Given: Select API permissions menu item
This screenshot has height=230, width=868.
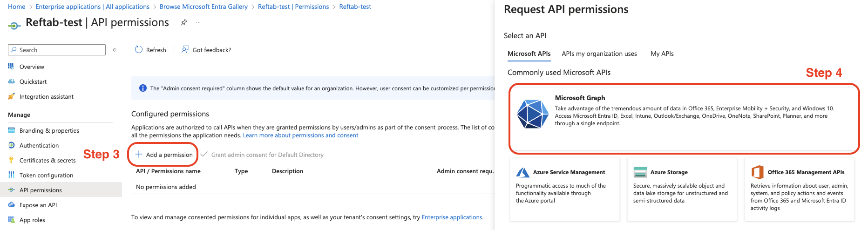Looking at the screenshot, I should [61, 189].
